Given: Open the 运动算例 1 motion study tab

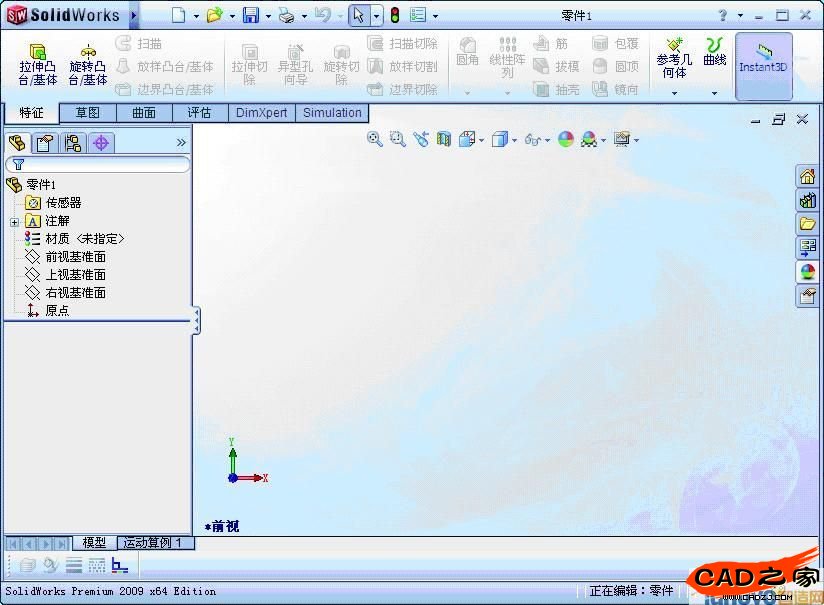Looking at the screenshot, I should 154,543.
